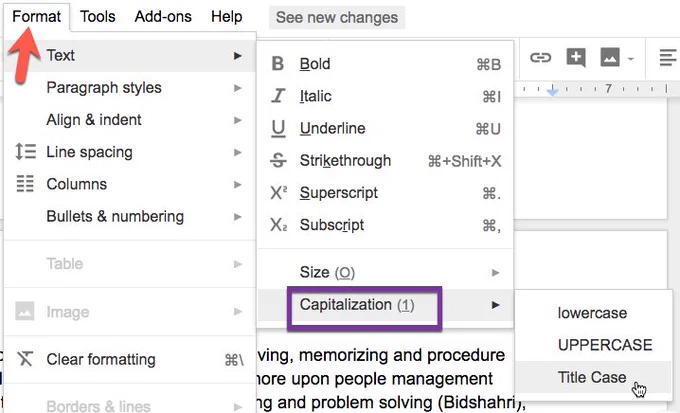
Task: Click the Insert link toolbar icon
Action: tap(540, 57)
